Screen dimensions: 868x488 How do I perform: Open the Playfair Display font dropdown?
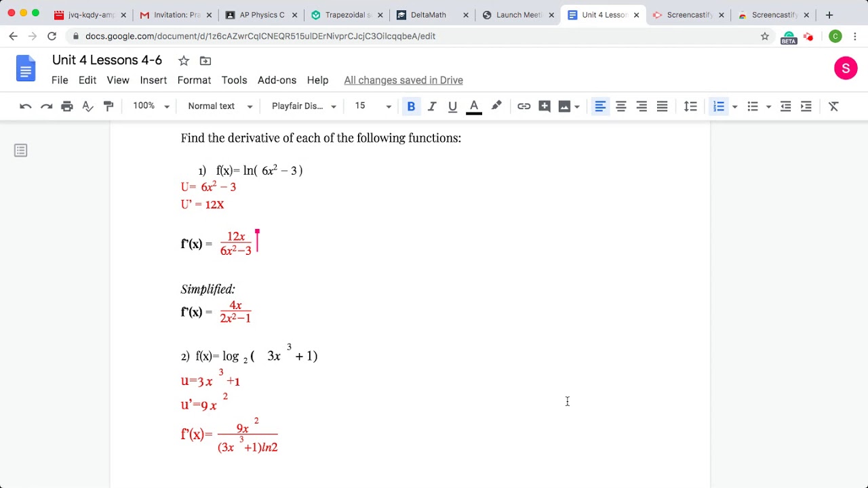(304, 106)
